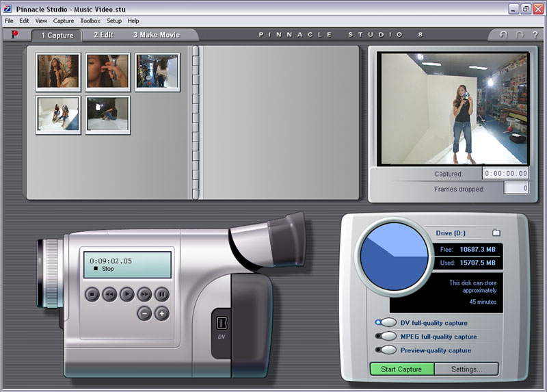Image resolution: width=547 pixels, height=392 pixels.
Task: Open the Toolbox menu
Action: click(x=90, y=21)
